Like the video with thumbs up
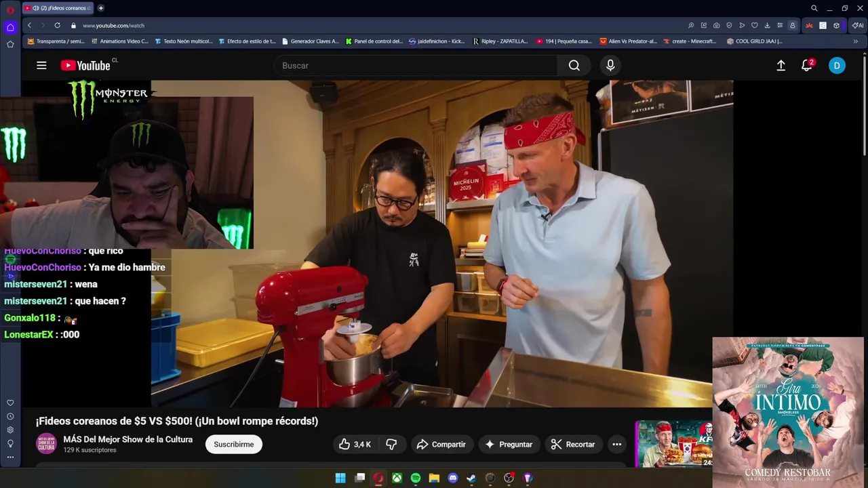868x488 pixels. point(355,444)
